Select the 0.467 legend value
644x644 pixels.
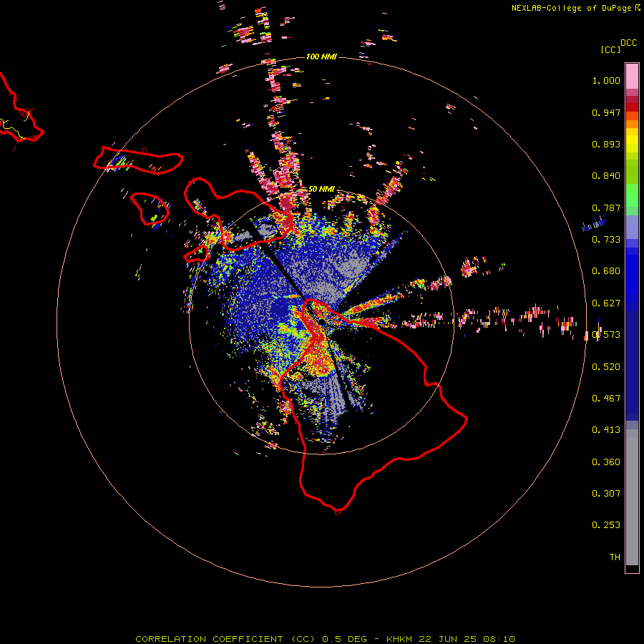pos(606,399)
